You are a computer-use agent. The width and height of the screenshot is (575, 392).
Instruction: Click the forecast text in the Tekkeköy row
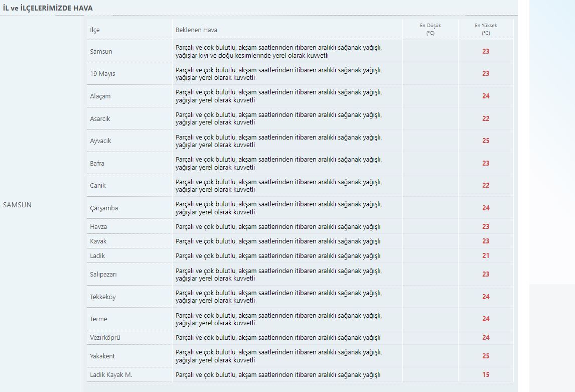pos(278,297)
